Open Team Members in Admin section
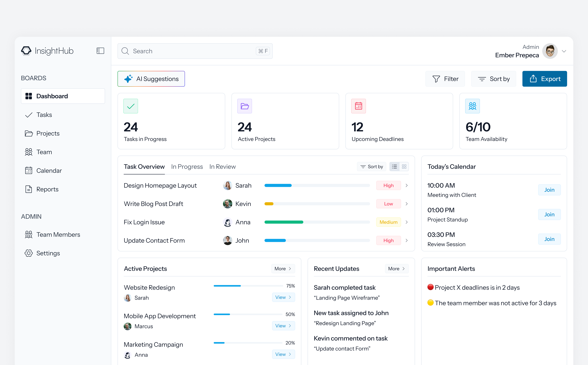588x365 pixels. click(x=58, y=234)
